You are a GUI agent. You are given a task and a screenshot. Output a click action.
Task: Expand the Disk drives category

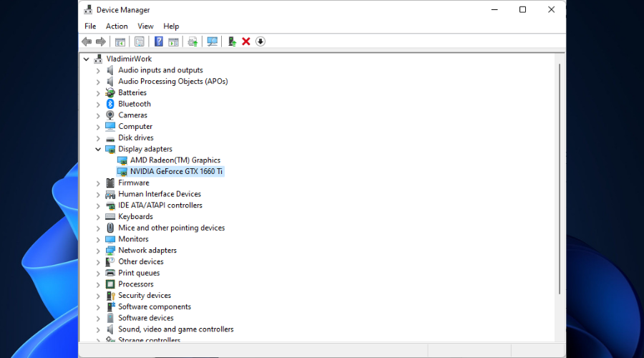[98, 138]
